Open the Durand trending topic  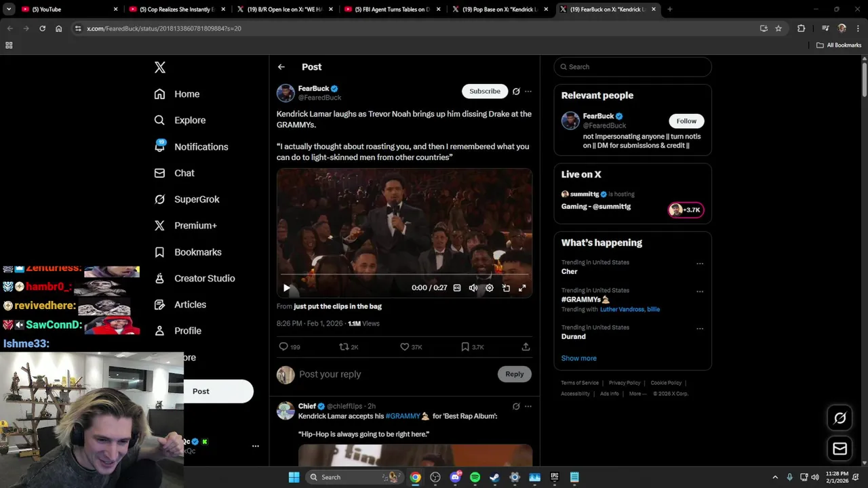pos(573,337)
